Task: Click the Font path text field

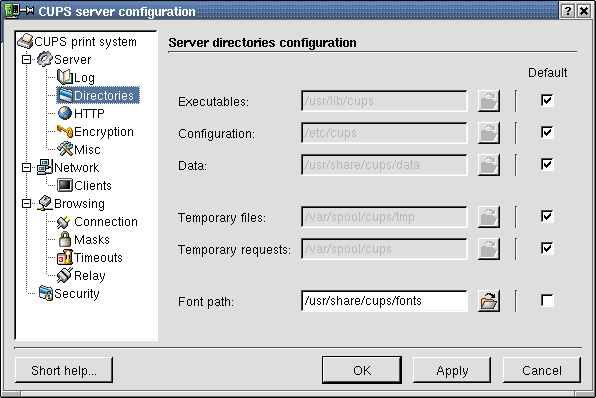Action: point(384,301)
